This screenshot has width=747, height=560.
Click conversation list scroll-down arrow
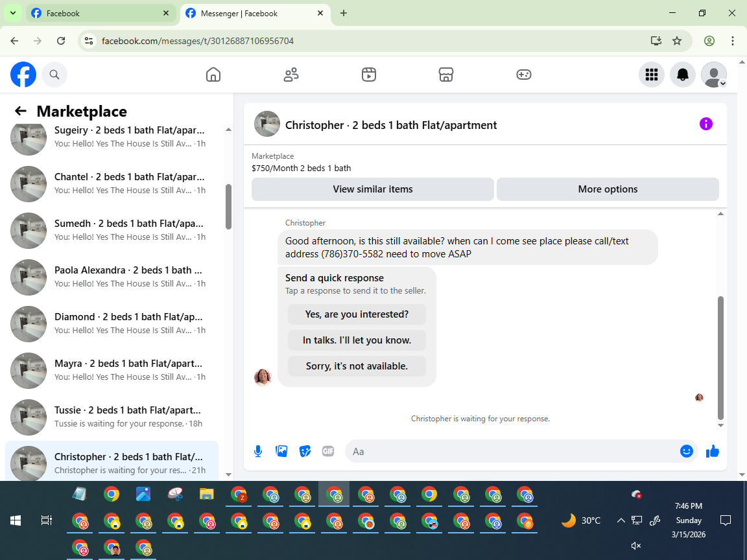click(228, 474)
